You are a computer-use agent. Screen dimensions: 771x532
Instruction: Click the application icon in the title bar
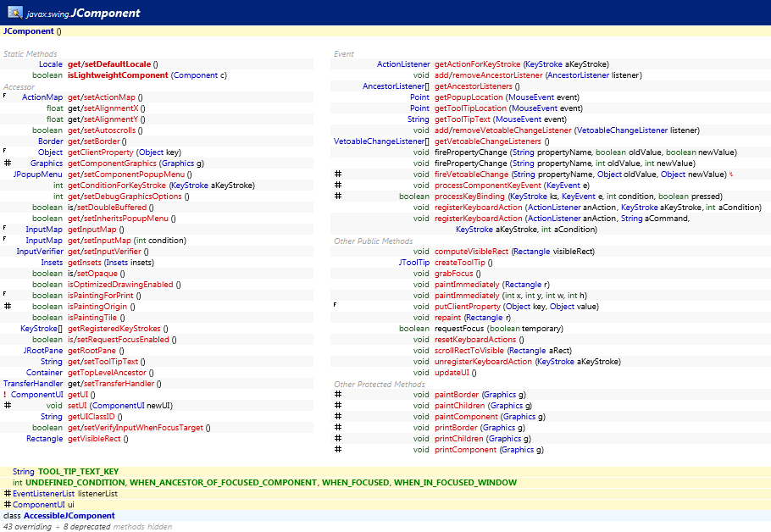pyautogui.click(x=14, y=11)
